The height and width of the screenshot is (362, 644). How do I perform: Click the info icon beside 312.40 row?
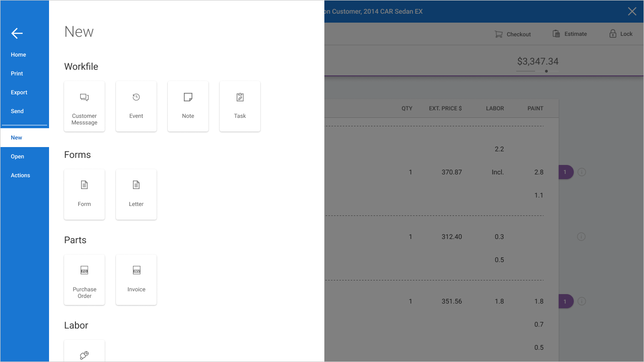point(581,237)
